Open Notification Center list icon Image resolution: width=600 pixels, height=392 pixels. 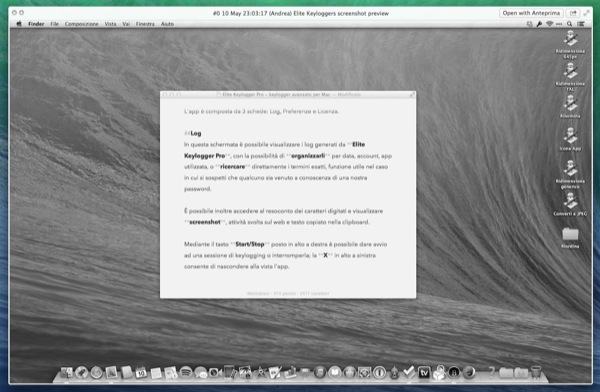point(581,24)
